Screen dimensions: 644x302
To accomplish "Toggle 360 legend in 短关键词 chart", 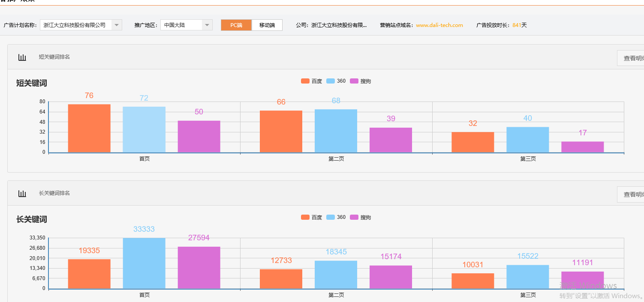I will [x=336, y=81].
